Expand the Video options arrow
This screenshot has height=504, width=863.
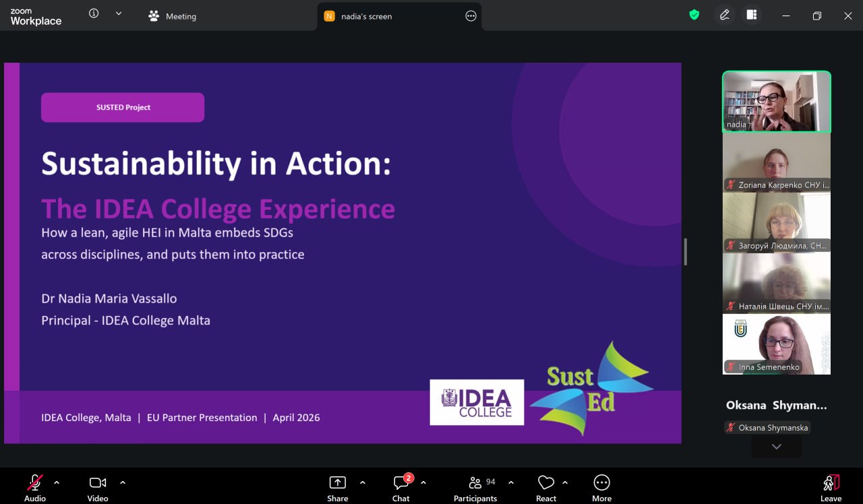[123, 482]
